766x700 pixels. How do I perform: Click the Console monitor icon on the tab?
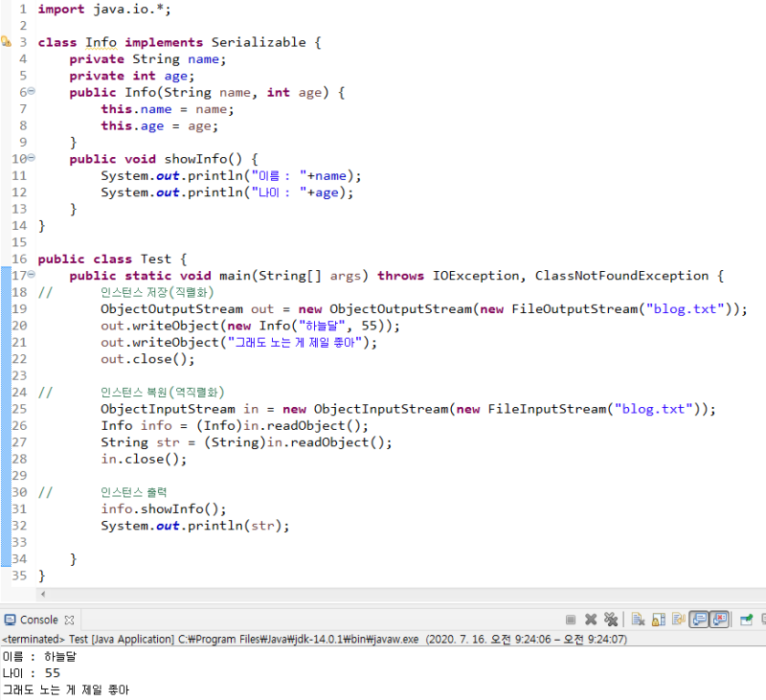tap(9, 619)
